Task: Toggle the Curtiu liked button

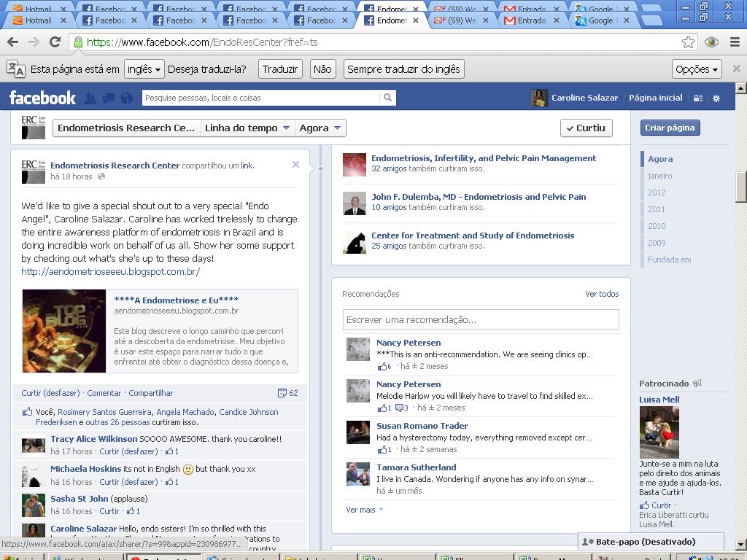Action: point(586,128)
